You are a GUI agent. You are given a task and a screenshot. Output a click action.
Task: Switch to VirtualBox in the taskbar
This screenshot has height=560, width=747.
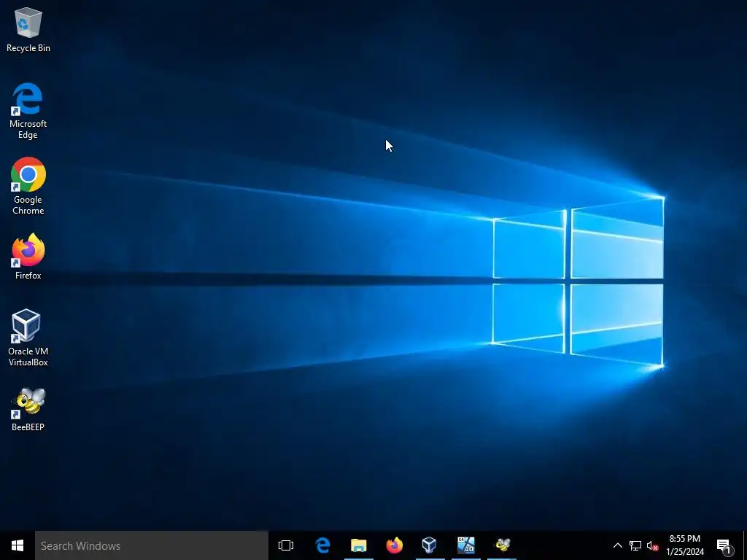[430, 545]
